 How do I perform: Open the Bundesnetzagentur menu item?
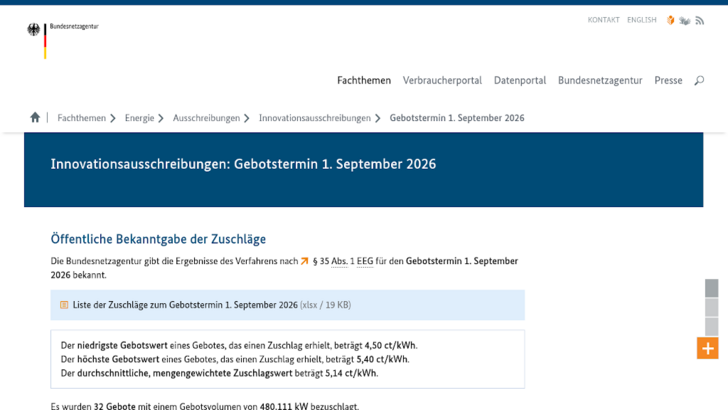[600, 80]
